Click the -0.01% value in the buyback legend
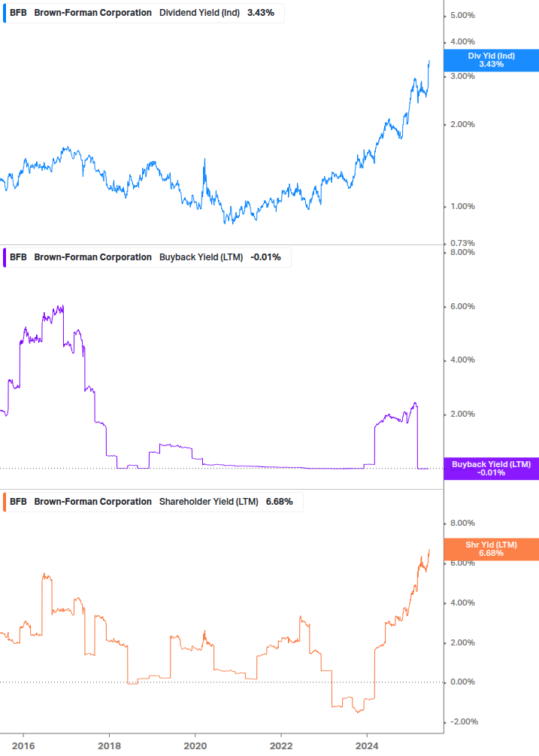The height and width of the screenshot is (756, 539). click(x=265, y=257)
